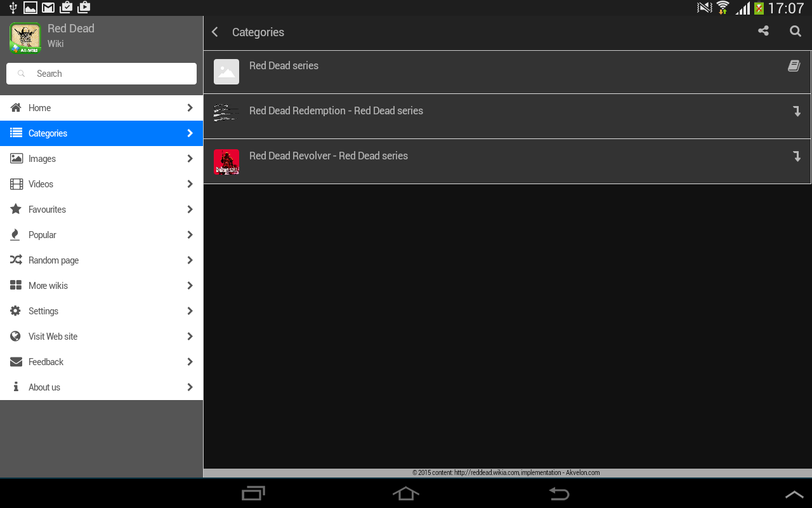Viewport: 812px width, 508px height.
Task: Open Red Dead Redemption - Red Dead series
Action: (x=507, y=117)
